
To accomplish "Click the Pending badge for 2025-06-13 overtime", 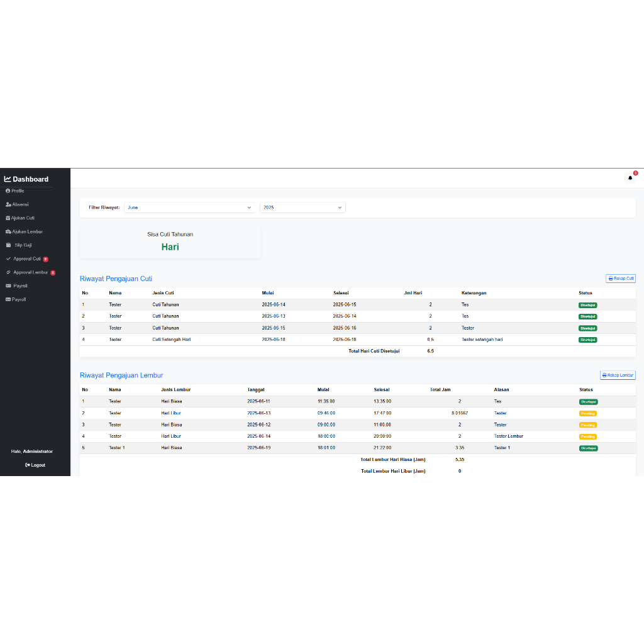I will click(587, 413).
